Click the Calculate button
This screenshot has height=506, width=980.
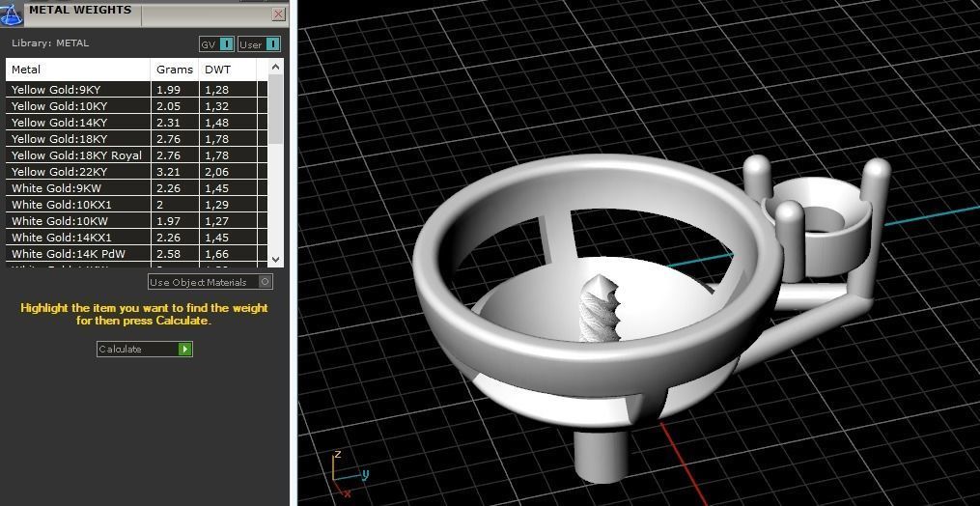point(145,349)
